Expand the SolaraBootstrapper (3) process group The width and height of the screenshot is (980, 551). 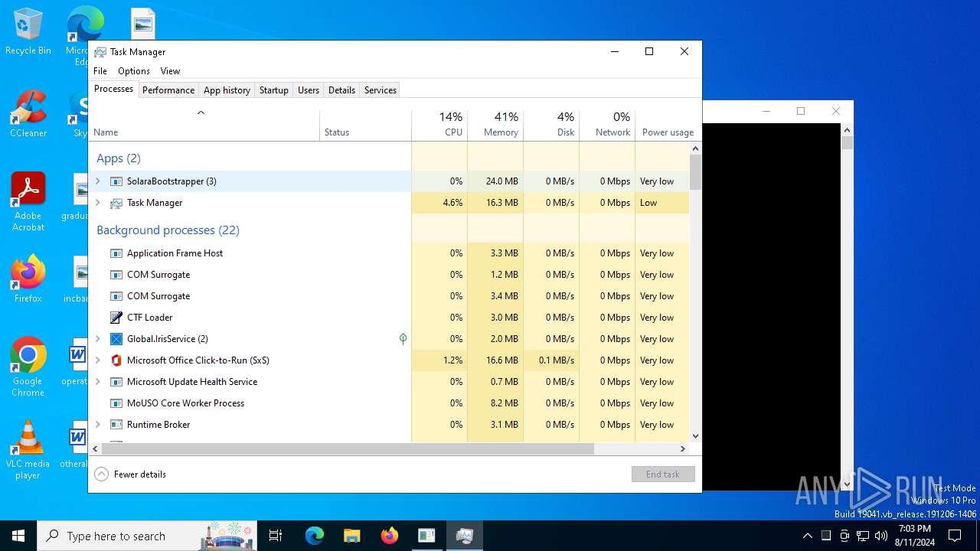tap(97, 181)
